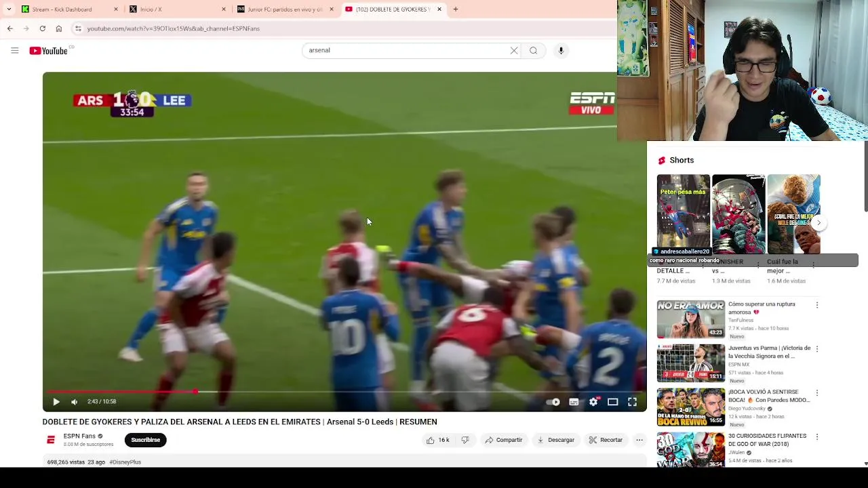Subscribe with the Suscribirse button
Image resolution: width=868 pixels, height=488 pixels.
pos(146,440)
